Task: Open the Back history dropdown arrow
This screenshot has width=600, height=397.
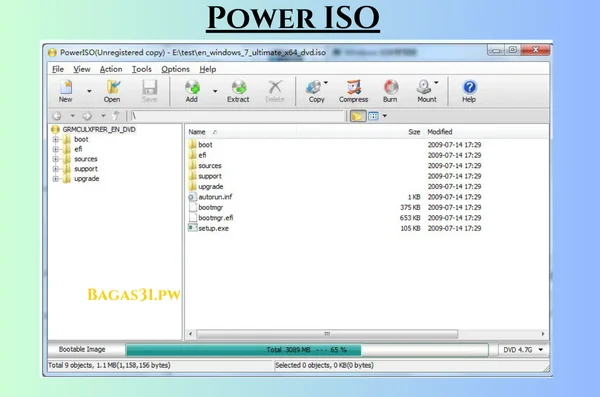Action: [72, 116]
